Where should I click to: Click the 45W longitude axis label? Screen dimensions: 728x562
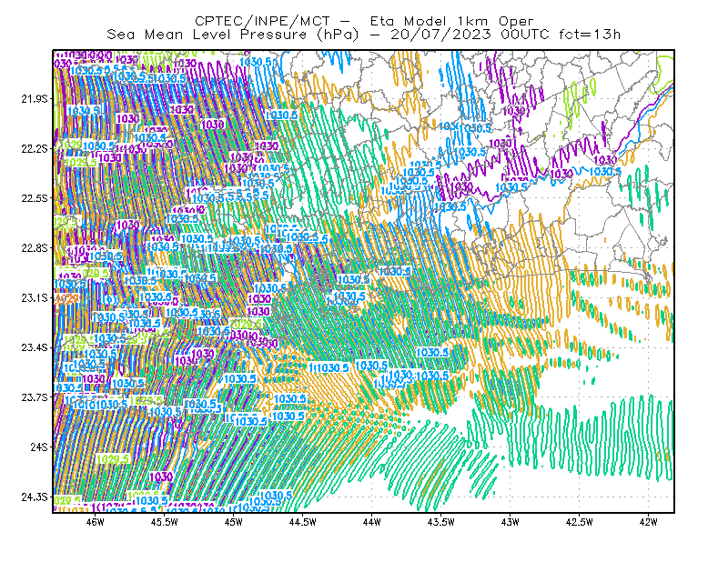pyautogui.click(x=234, y=522)
